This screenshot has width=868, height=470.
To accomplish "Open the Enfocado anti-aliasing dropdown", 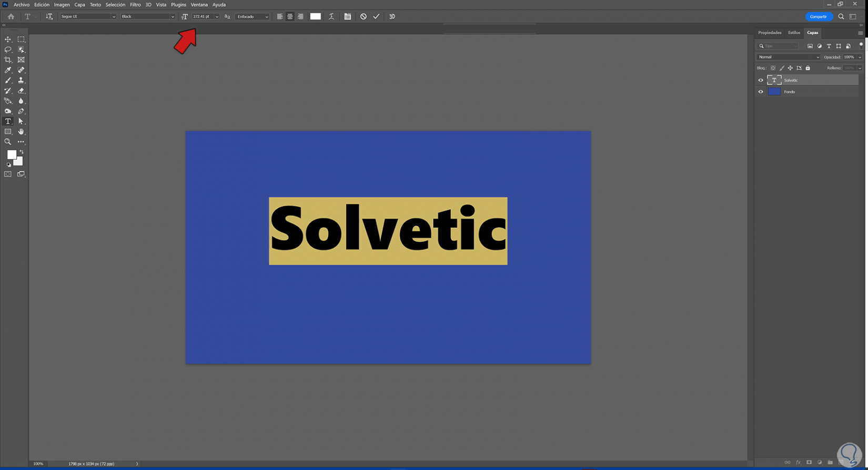I will pos(253,16).
